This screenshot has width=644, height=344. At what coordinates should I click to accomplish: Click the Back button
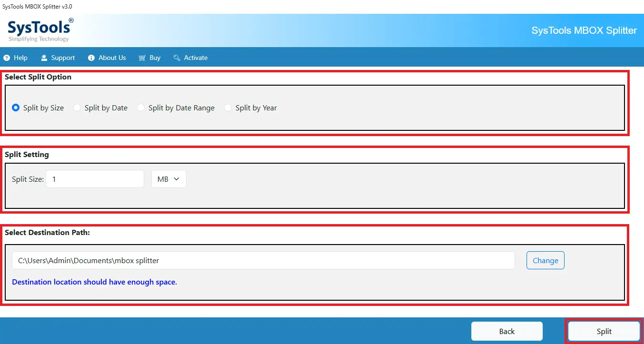click(507, 331)
